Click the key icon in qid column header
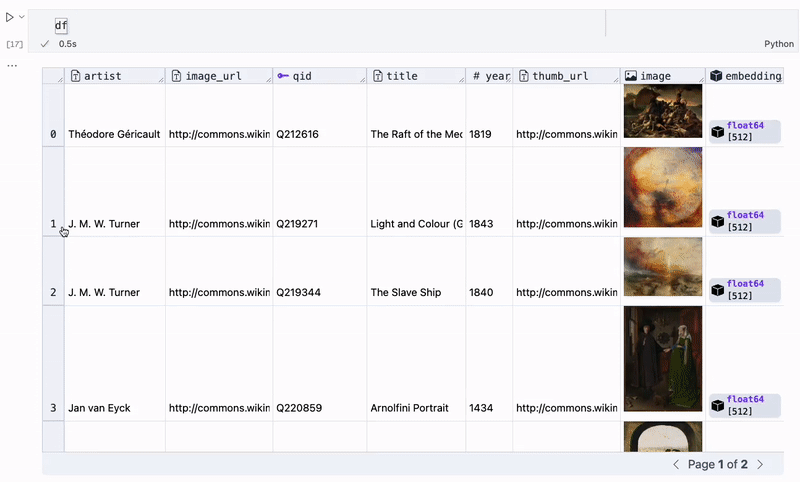This screenshot has height=482, width=800. point(283,76)
